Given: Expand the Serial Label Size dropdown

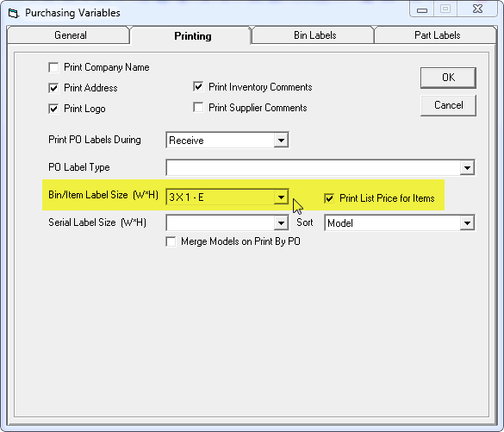Looking at the screenshot, I should (x=281, y=223).
